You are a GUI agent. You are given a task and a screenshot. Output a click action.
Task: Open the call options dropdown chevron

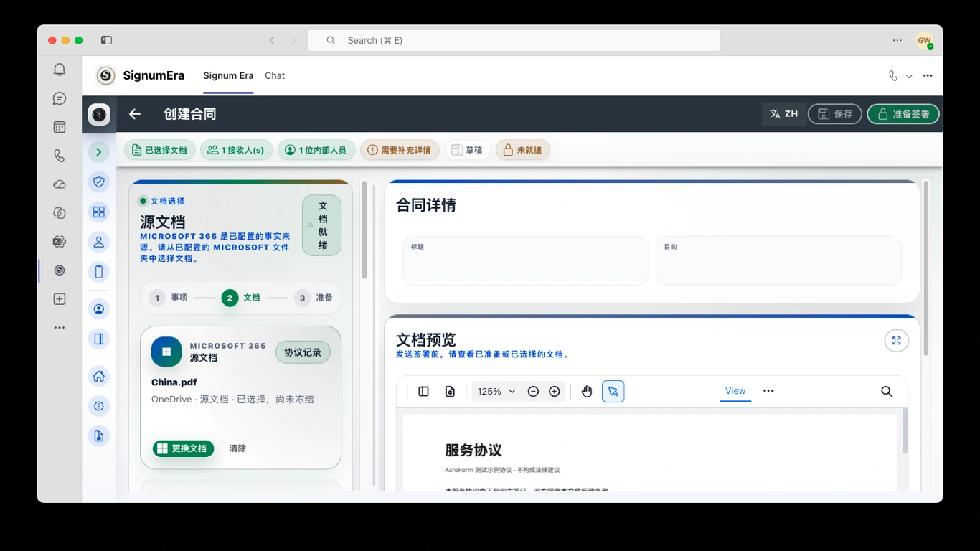pyautogui.click(x=909, y=76)
